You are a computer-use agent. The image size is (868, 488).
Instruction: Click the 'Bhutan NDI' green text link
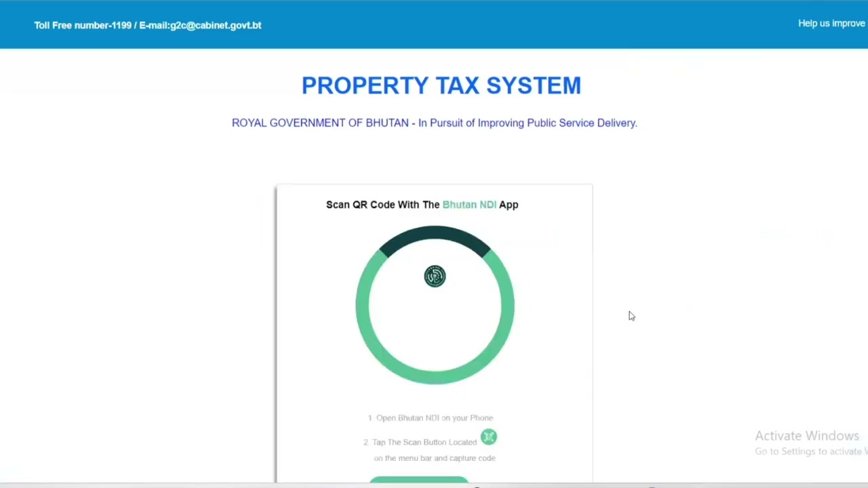point(469,205)
